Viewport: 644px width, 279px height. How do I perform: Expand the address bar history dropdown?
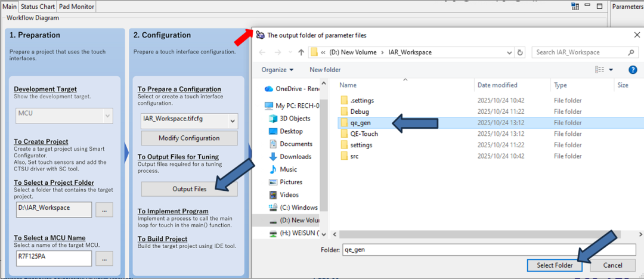click(510, 52)
